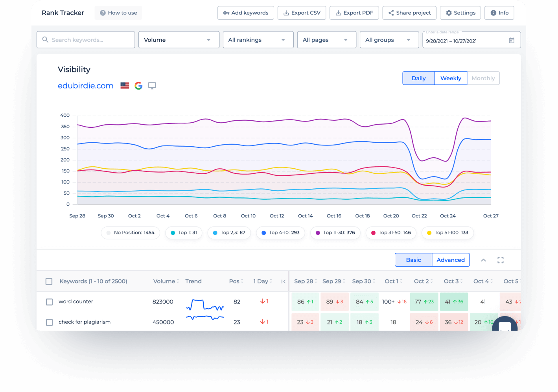Sort by the Oct 1 column
The image size is (558, 392).
pos(394,281)
